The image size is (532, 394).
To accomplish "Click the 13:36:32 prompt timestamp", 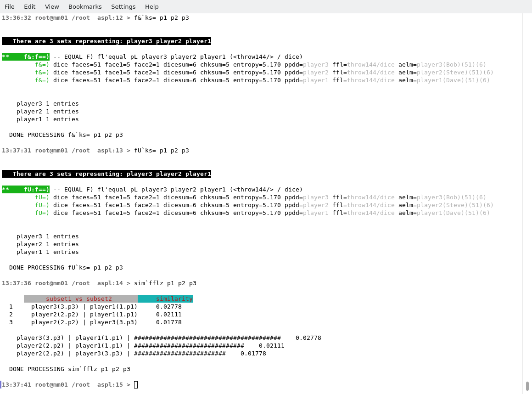I will click(x=16, y=18).
